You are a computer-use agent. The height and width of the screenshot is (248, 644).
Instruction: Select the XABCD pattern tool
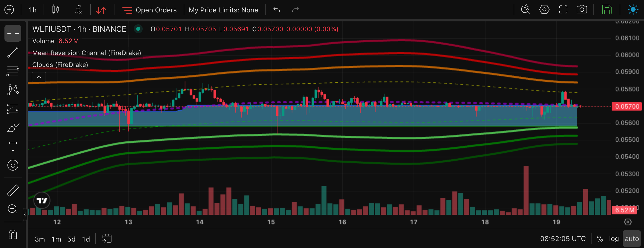pos(13,90)
